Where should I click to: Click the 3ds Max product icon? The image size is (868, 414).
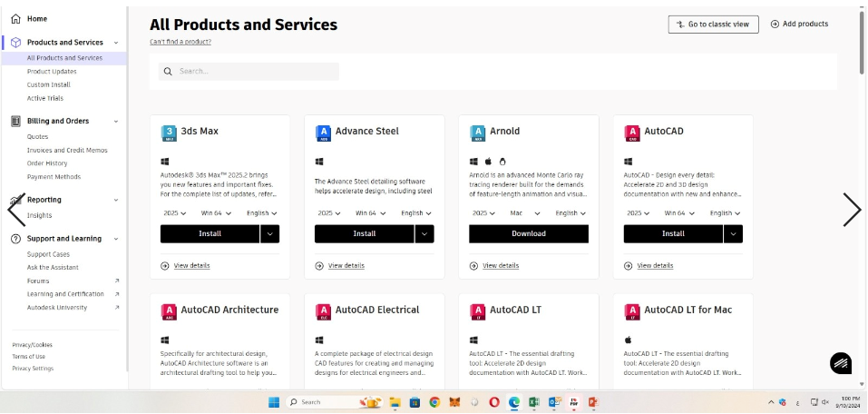[x=169, y=133]
